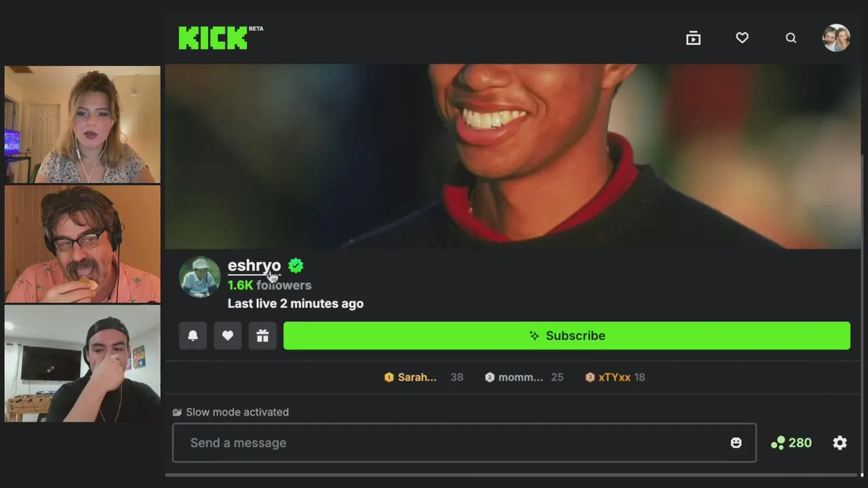Screen dimensions: 868x488
Task: Open the browse streams icon in header
Action: click(x=693, y=38)
